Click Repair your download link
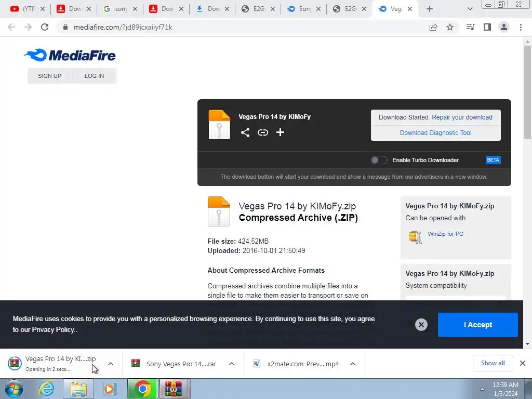 (x=462, y=117)
